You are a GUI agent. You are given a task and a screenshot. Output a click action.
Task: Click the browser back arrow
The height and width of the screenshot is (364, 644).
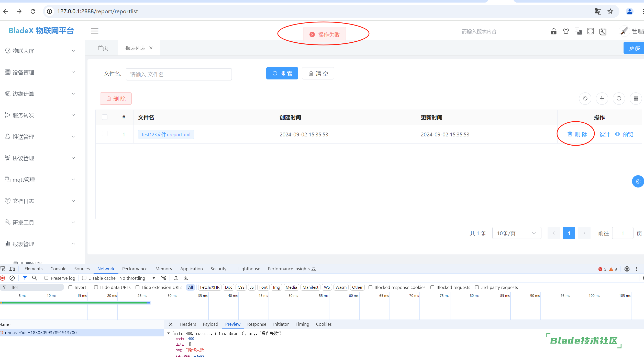pos(6,11)
